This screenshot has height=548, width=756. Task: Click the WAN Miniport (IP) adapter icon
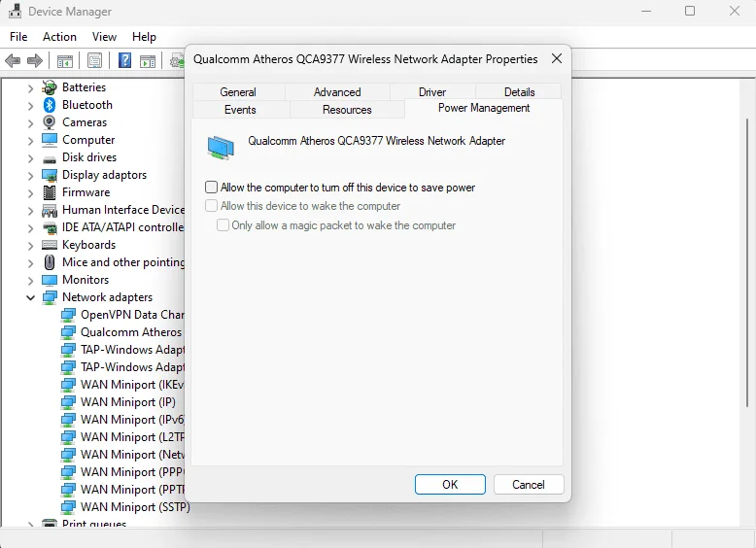click(x=68, y=402)
